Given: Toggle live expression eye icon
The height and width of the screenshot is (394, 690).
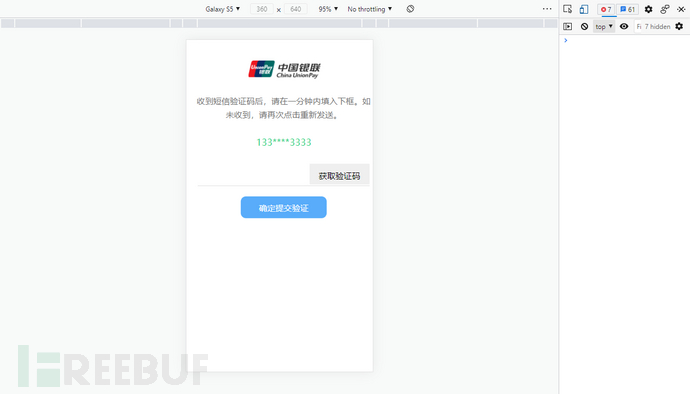Looking at the screenshot, I should (x=624, y=26).
